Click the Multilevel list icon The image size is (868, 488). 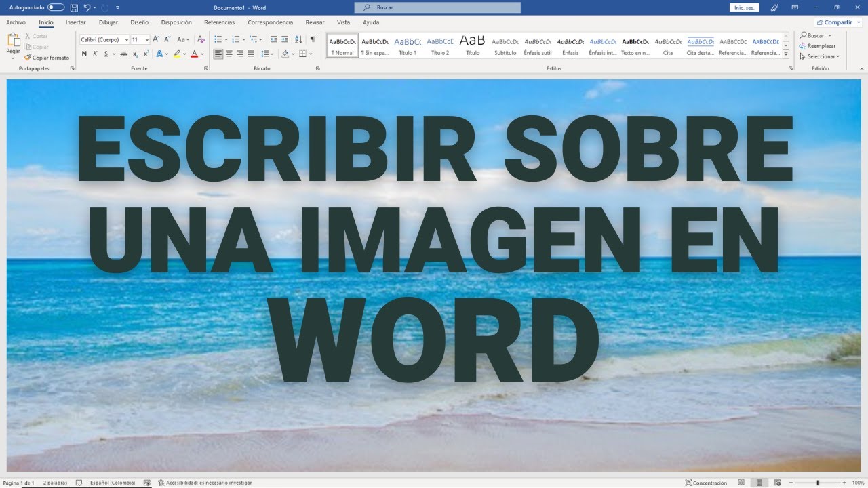click(253, 39)
